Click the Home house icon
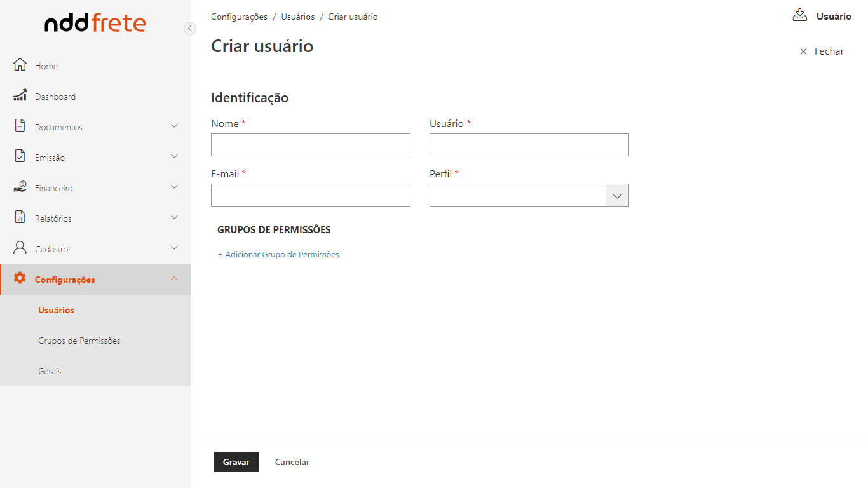 click(20, 65)
